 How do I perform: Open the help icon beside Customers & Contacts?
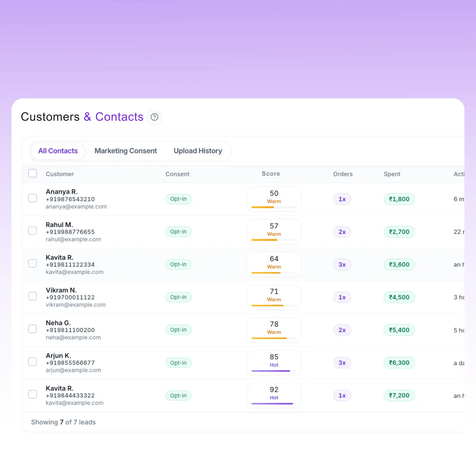pyautogui.click(x=154, y=117)
